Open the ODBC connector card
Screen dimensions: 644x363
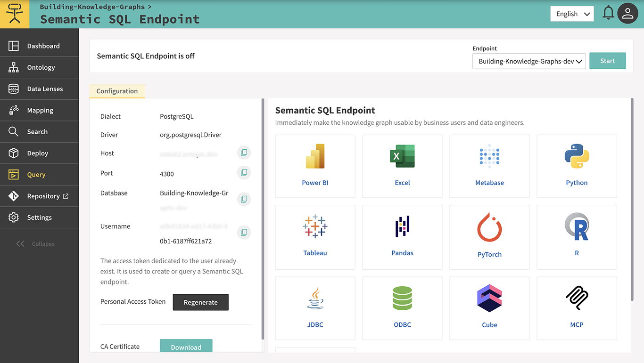[x=402, y=308]
